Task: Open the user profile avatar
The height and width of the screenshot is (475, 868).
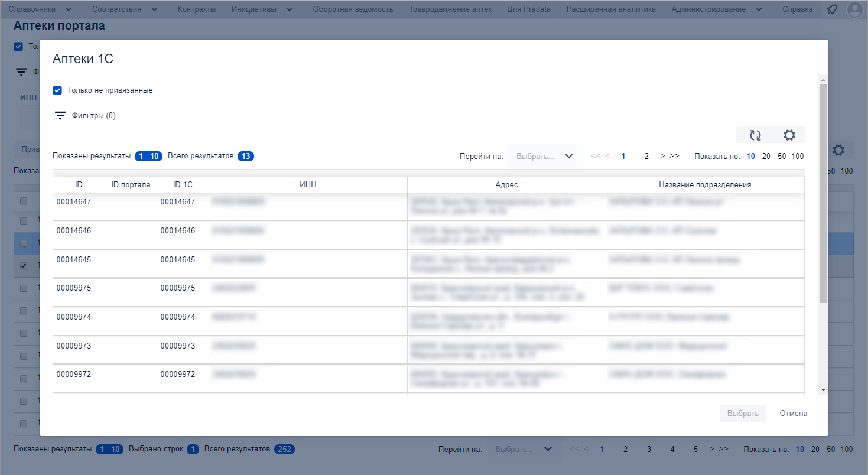Action: [x=854, y=9]
